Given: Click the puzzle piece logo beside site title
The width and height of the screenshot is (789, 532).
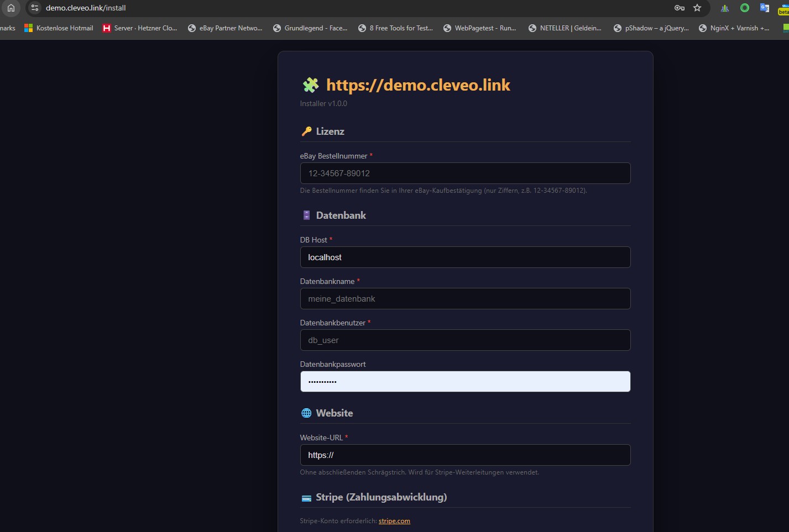Looking at the screenshot, I should coord(311,85).
